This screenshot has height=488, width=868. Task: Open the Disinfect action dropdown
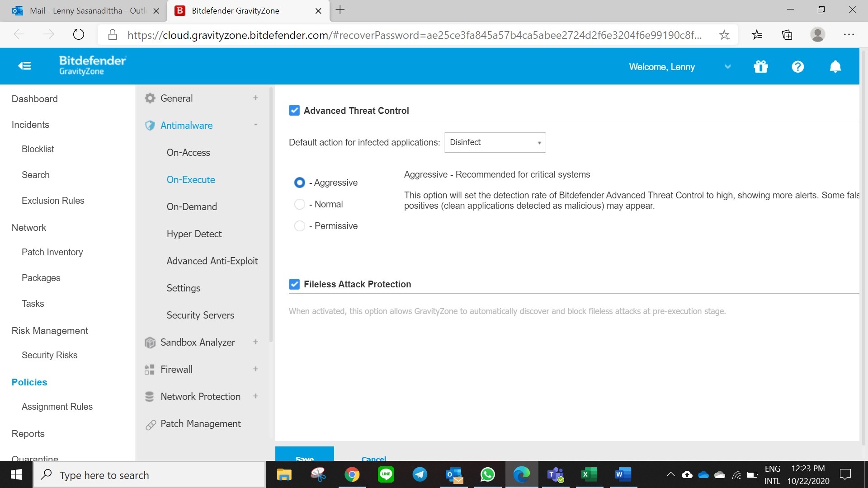point(495,142)
